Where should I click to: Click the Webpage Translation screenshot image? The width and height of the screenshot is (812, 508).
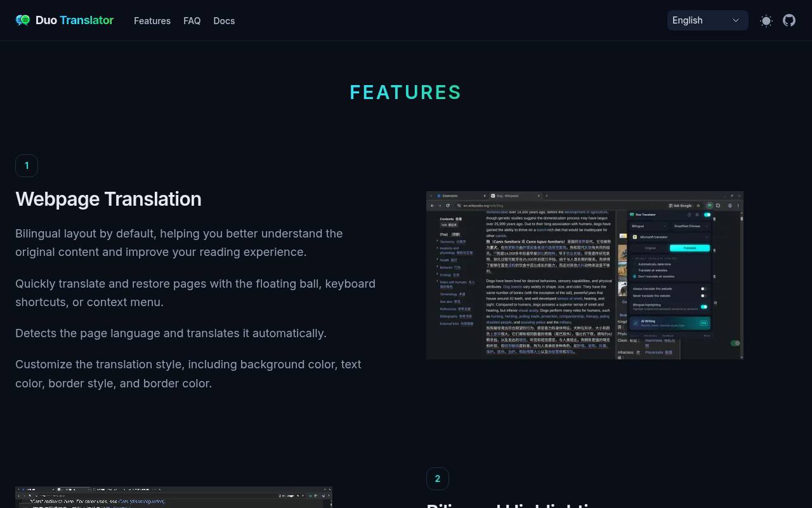tap(585, 275)
